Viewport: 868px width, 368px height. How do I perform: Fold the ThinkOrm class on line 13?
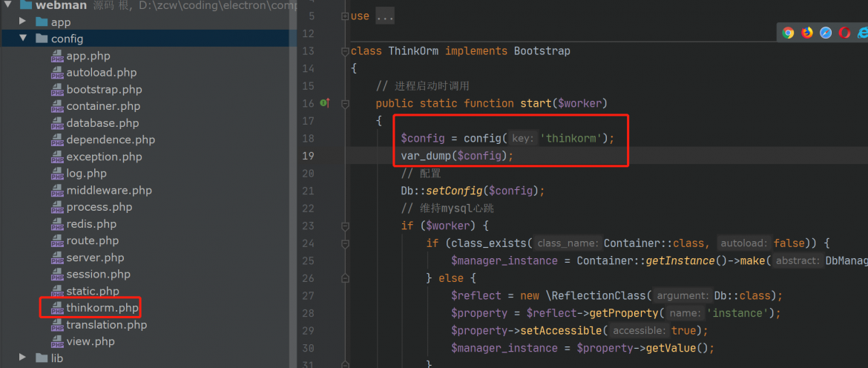coord(346,51)
